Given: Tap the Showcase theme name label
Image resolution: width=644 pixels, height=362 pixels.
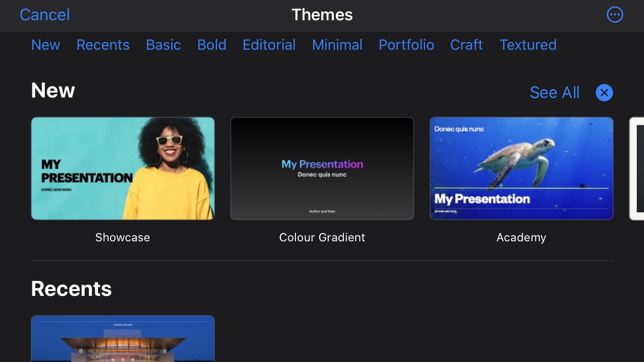Looking at the screenshot, I should click(123, 237).
